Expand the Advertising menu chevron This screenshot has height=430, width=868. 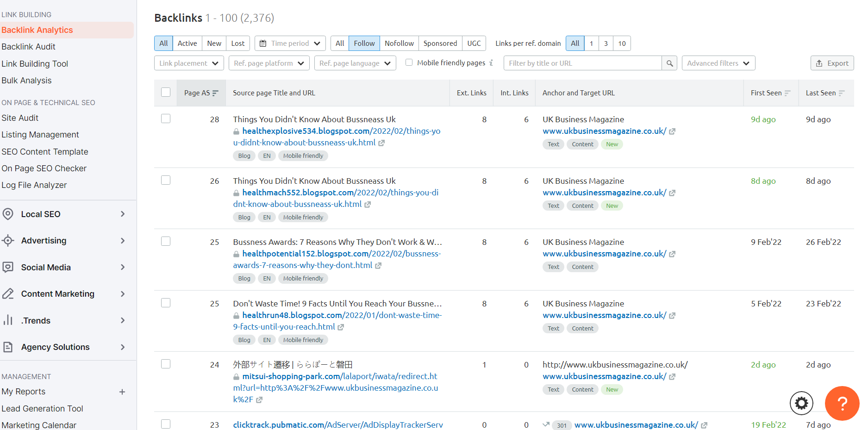click(x=123, y=241)
